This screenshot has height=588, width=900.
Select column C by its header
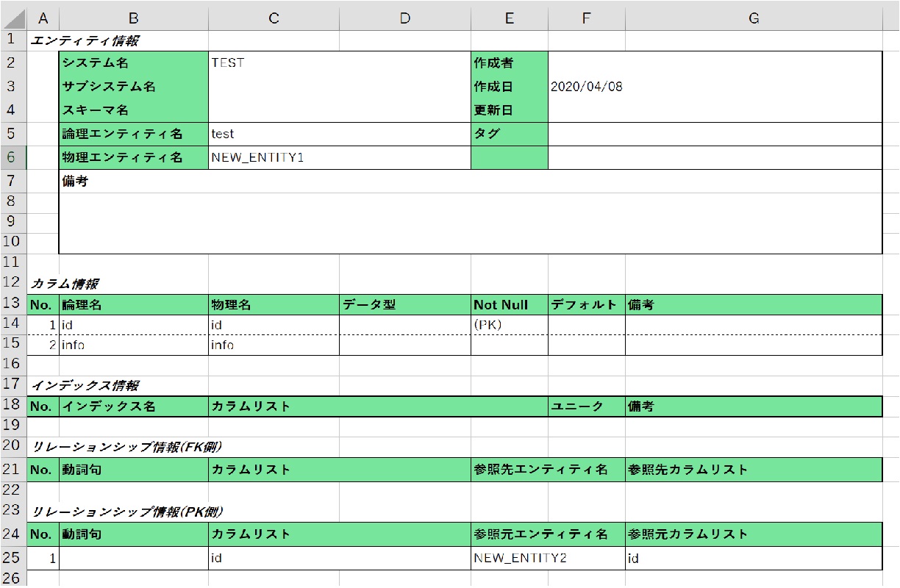click(x=274, y=18)
